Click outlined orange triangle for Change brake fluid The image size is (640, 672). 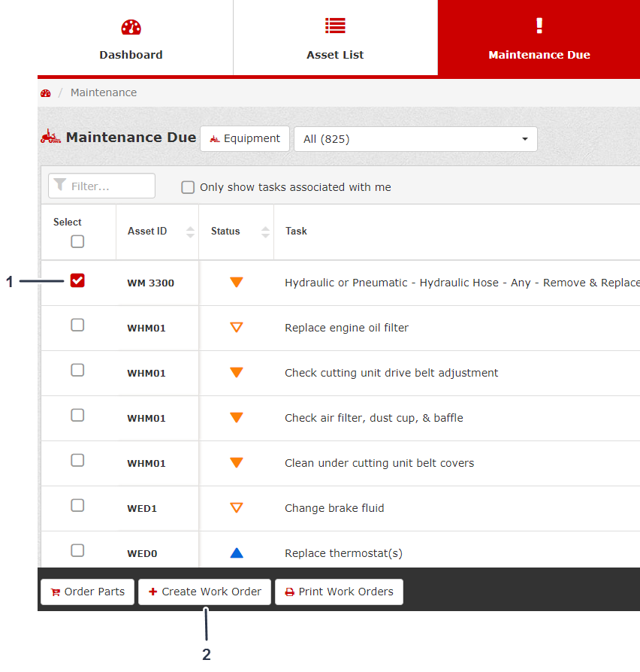tap(237, 508)
